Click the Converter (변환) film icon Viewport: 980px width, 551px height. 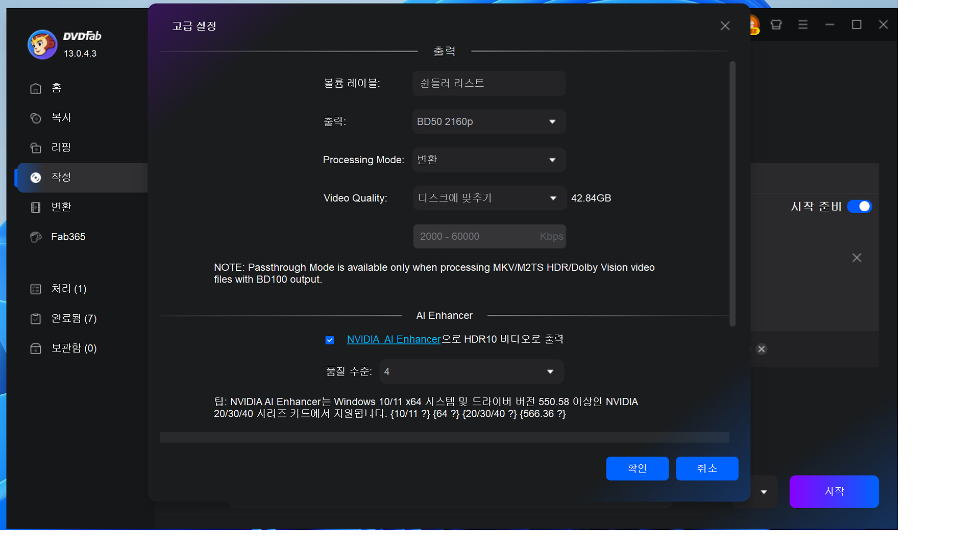pos(36,207)
